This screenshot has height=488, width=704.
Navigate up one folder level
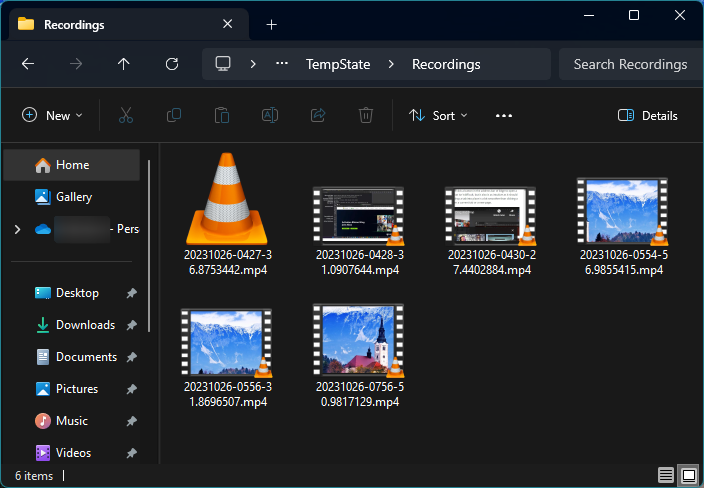[123, 64]
